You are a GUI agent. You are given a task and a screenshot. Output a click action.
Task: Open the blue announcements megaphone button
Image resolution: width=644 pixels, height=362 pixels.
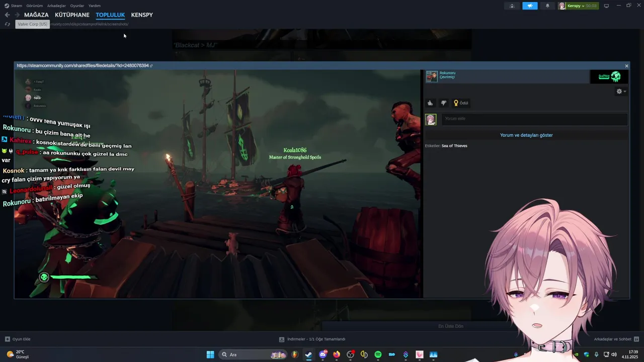coord(530,6)
